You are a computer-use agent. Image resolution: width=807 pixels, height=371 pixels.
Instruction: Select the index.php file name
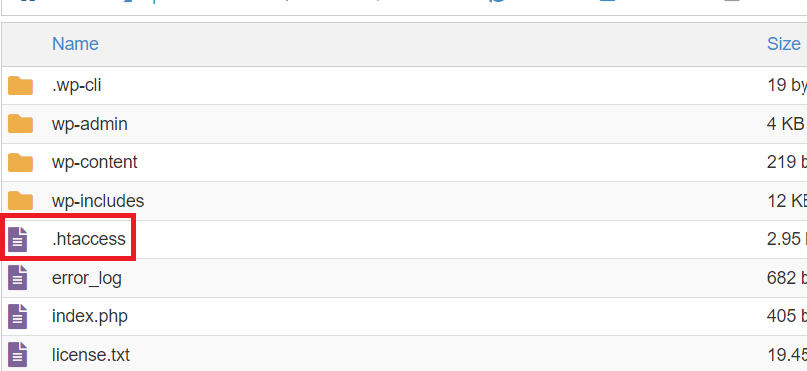coord(90,316)
